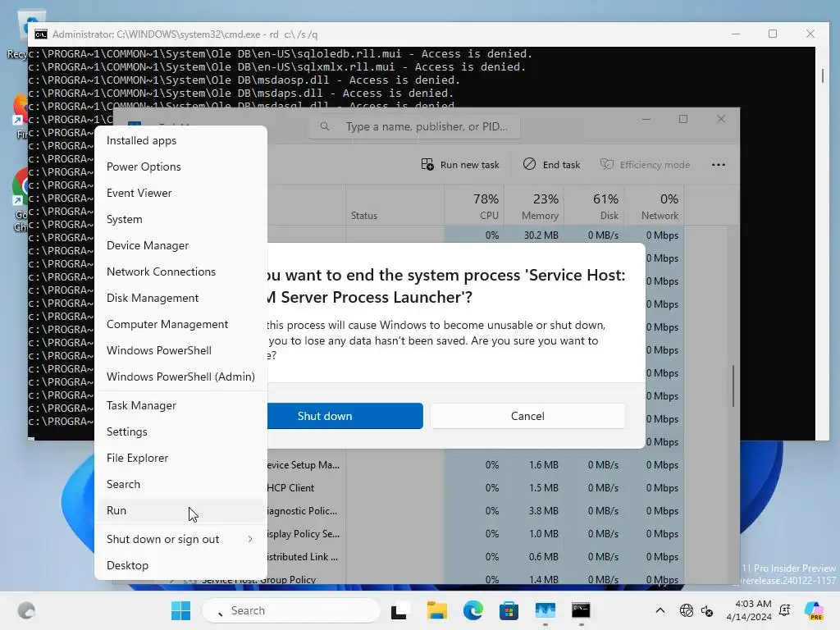Open the Copilot preview icon

(x=814, y=610)
